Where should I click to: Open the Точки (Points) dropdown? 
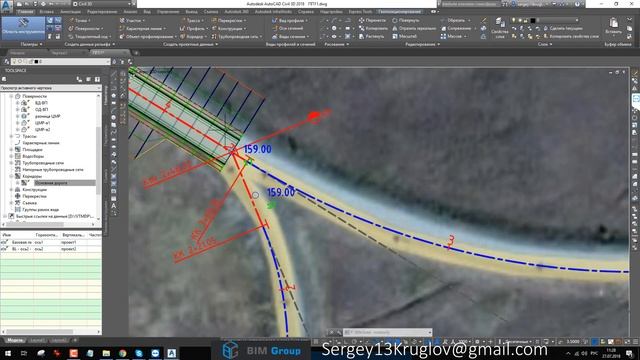80,20
